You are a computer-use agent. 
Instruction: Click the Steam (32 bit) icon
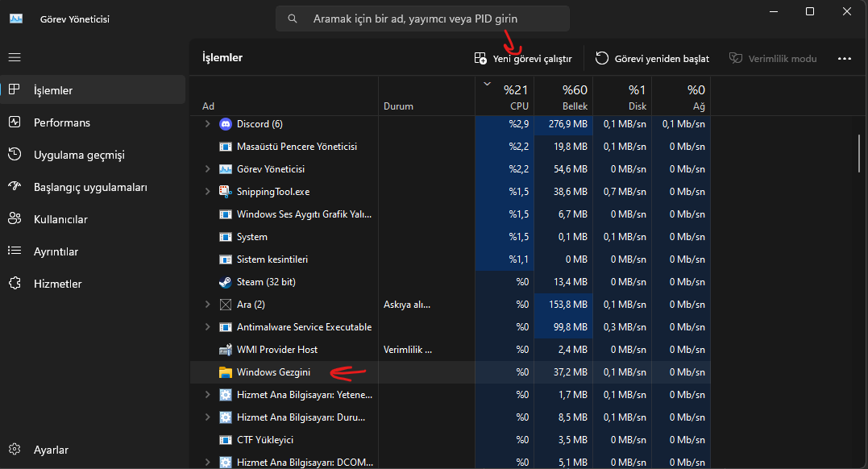pos(226,282)
